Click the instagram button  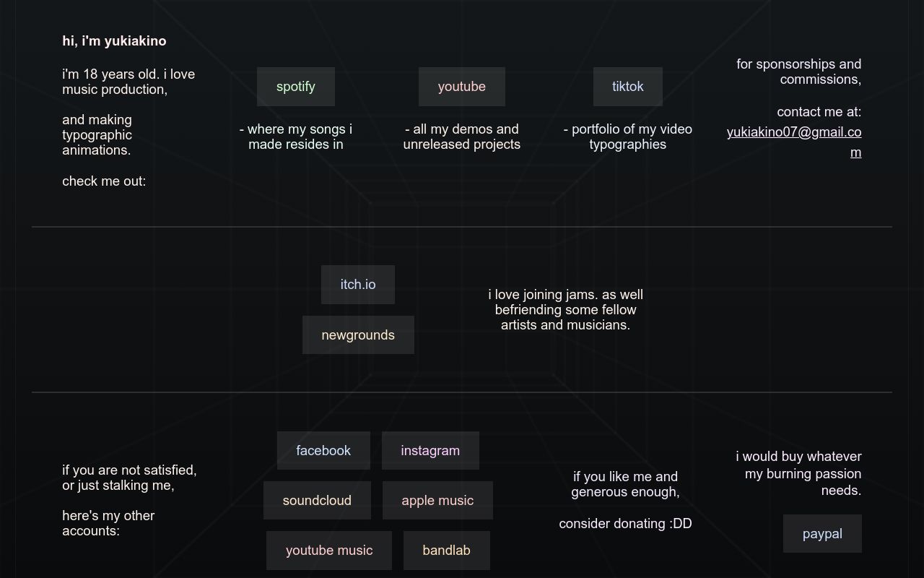tap(430, 451)
